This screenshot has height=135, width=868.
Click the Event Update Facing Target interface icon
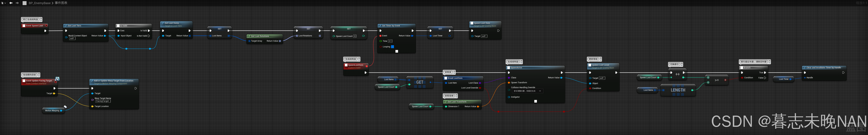(57, 79)
